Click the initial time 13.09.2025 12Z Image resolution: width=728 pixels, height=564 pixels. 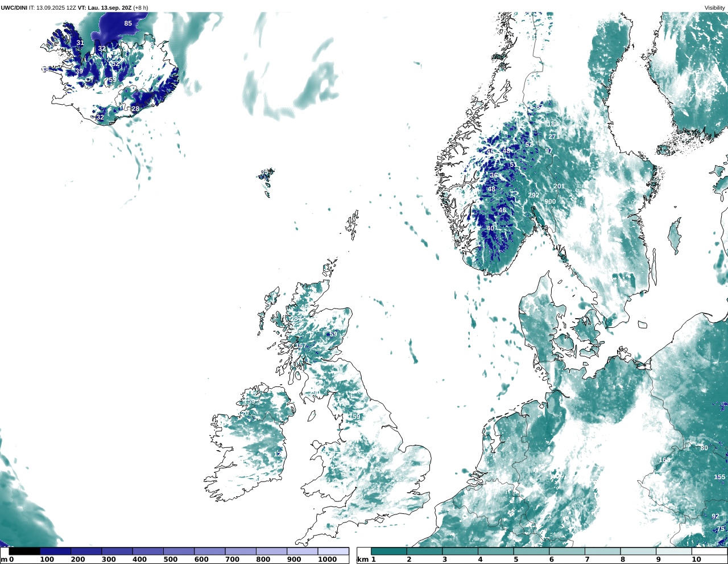point(56,7)
